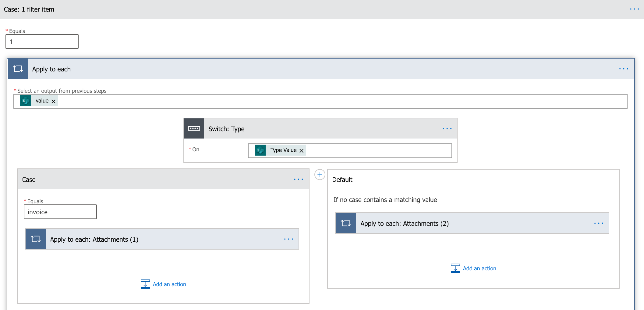
Task: Open the Apply to each options menu
Action: [624, 69]
